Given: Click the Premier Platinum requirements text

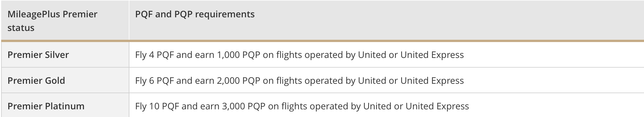Looking at the screenshot, I should (x=302, y=106).
